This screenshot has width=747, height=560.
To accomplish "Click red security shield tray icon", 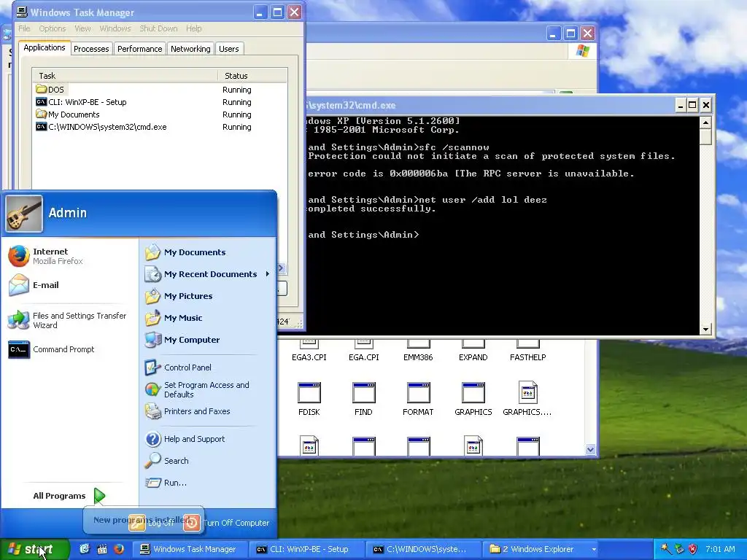I will click(x=692, y=549).
